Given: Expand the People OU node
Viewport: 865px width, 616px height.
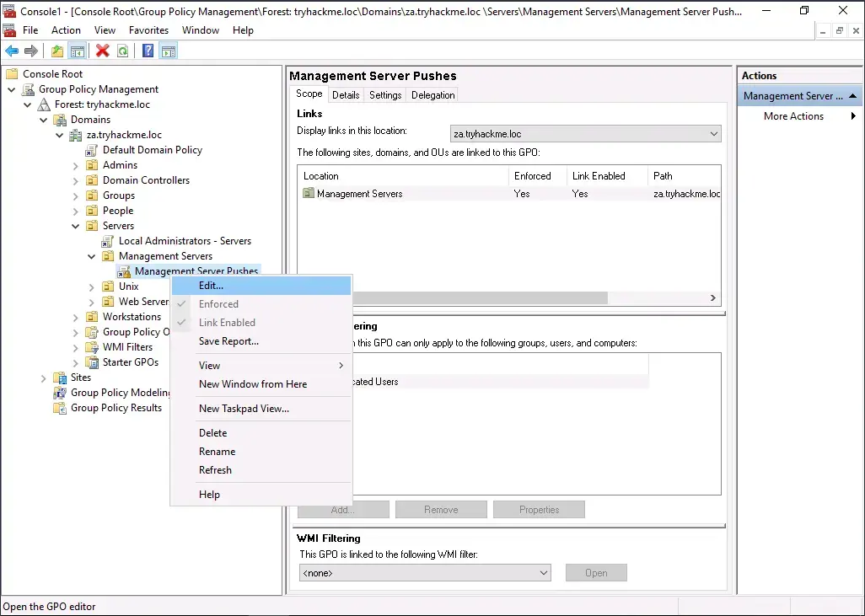Looking at the screenshot, I should point(76,211).
